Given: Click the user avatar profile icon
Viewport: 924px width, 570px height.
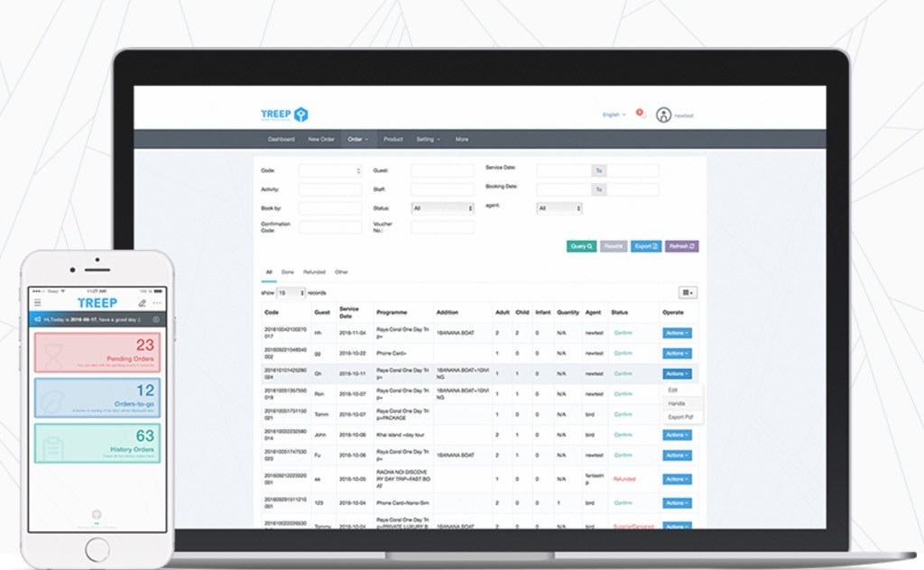Looking at the screenshot, I should coord(664,115).
